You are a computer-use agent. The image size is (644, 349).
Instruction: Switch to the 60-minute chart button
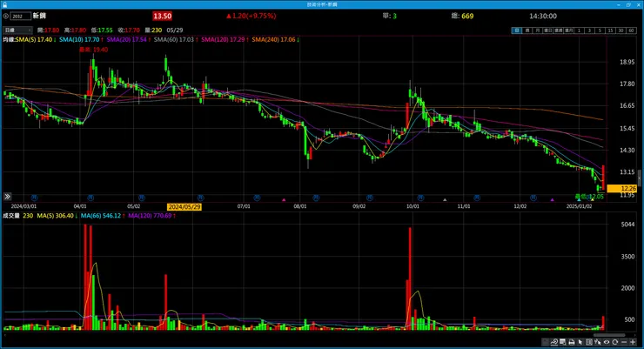pos(631,30)
